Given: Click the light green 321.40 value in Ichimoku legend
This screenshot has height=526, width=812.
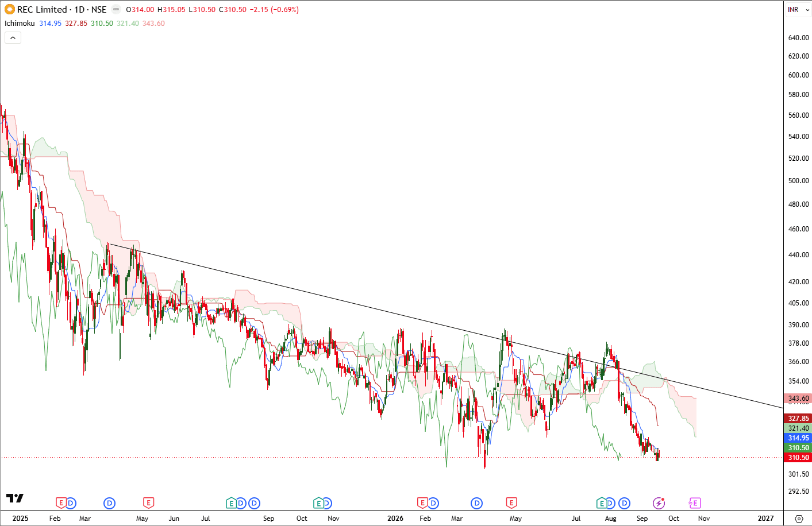Looking at the screenshot, I should click(x=128, y=24).
